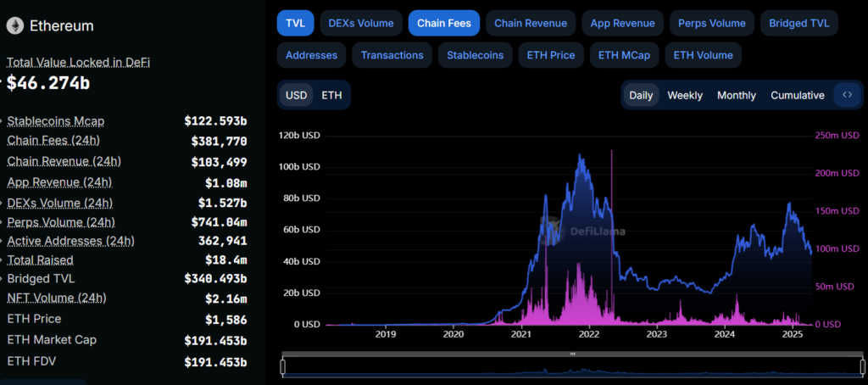
Task: Enable ETH MCap chart series
Action: tap(624, 55)
